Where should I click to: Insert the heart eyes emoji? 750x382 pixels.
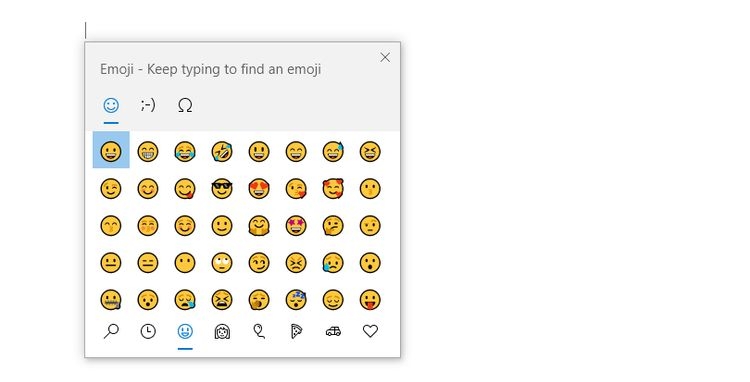tap(259, 189)
